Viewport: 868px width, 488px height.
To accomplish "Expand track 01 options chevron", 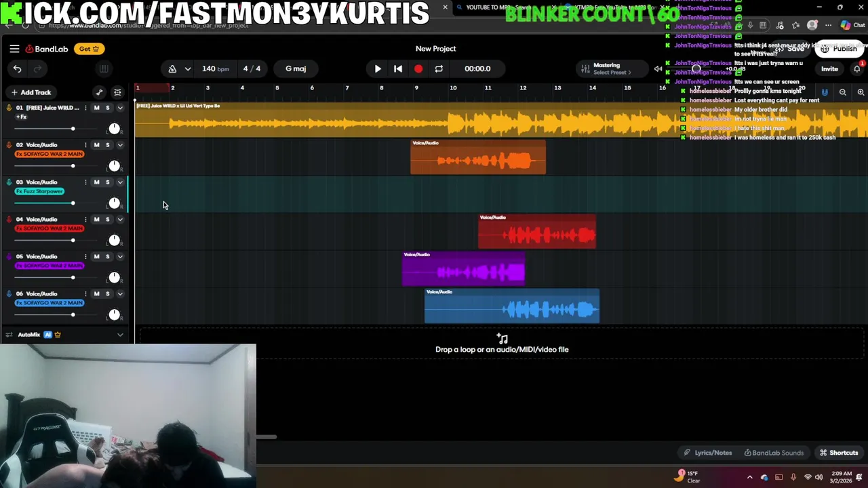I will coord(120,108).
